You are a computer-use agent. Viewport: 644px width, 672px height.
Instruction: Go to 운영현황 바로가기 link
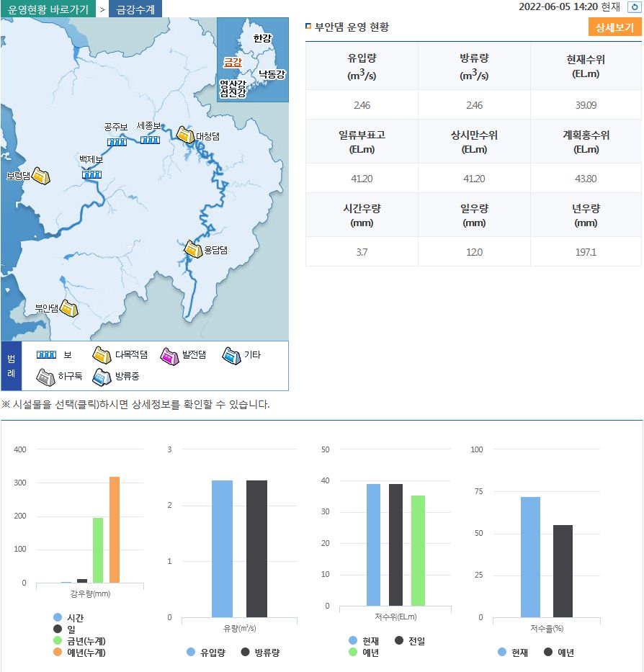tap(48, 9)
